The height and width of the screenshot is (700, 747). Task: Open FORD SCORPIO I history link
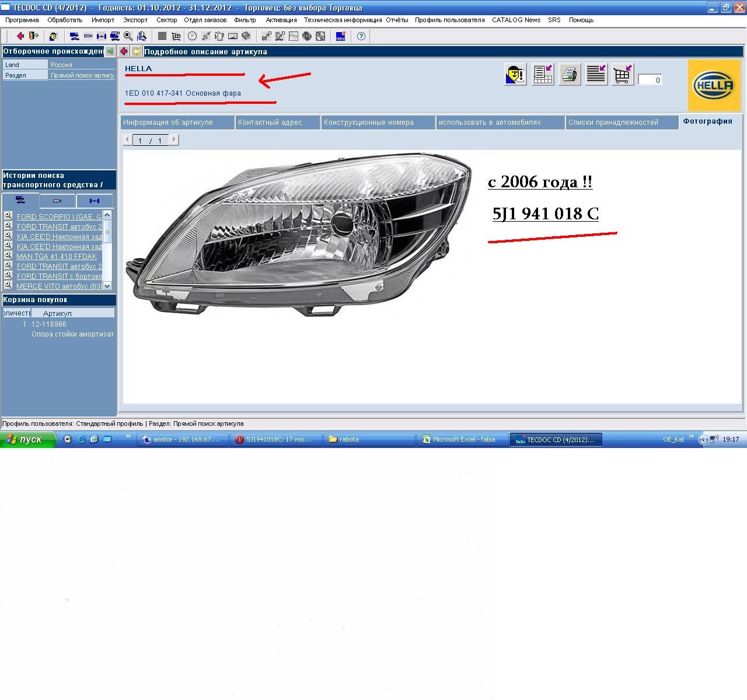click(59, 216)
